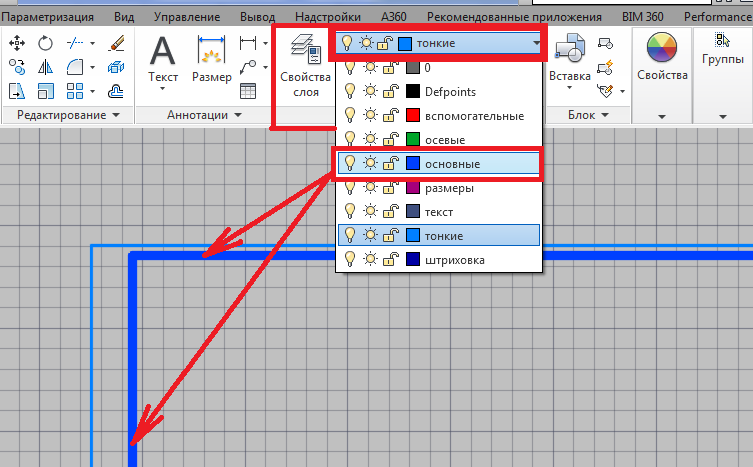
Task: Toggle lock icon on размеры layer
Action: (x=392, y=187)
